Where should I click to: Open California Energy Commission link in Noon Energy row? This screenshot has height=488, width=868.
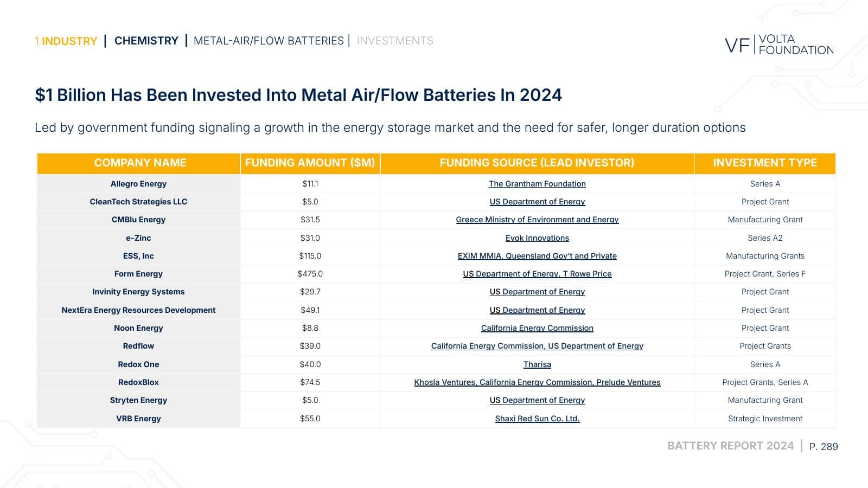tap(537, 328)
